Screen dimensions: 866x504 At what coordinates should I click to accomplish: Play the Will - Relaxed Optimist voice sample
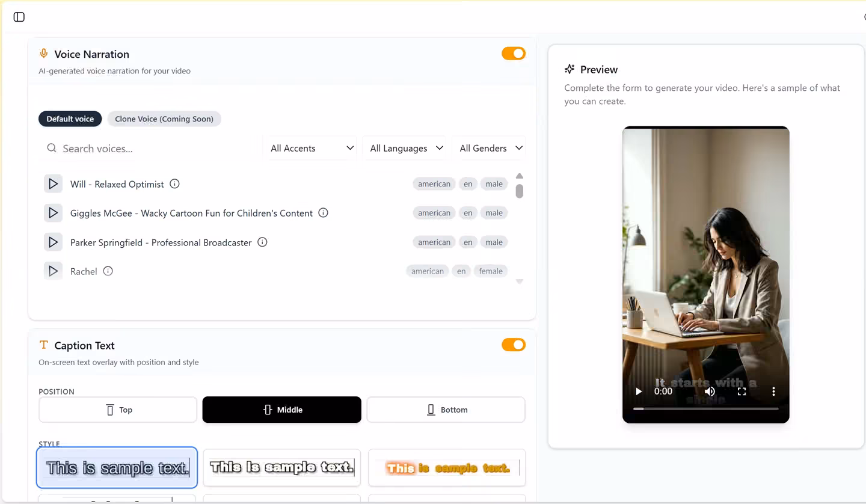tap(53, 184)
